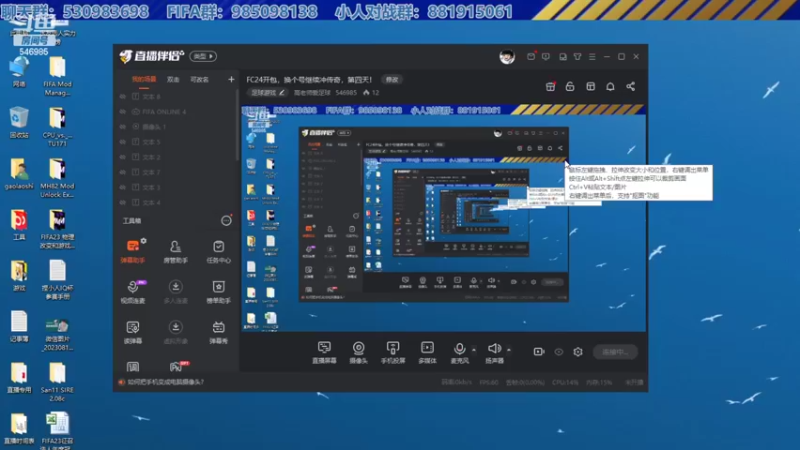Open the 任务中心 task center tool
The height and width of the screenshot is (450, 800).
click(x=218, y=251)
